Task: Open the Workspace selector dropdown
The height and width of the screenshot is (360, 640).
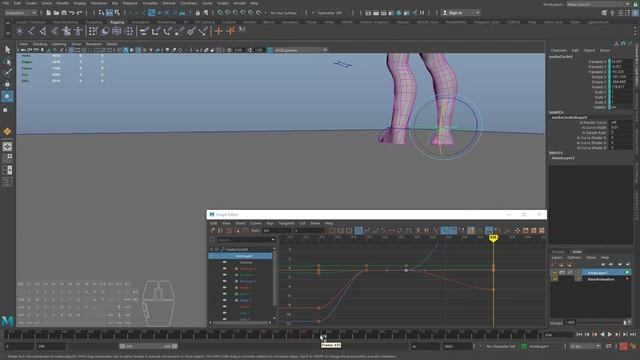Action: 598,4
